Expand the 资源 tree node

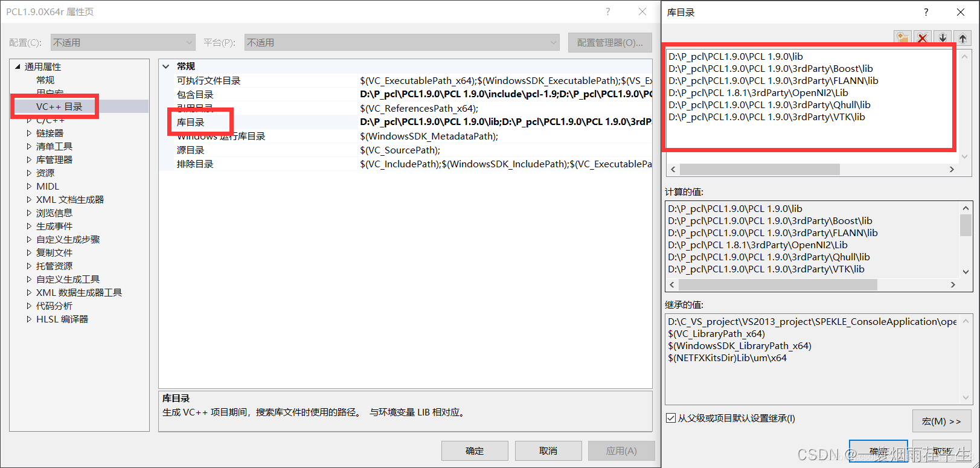click(29, 173)
